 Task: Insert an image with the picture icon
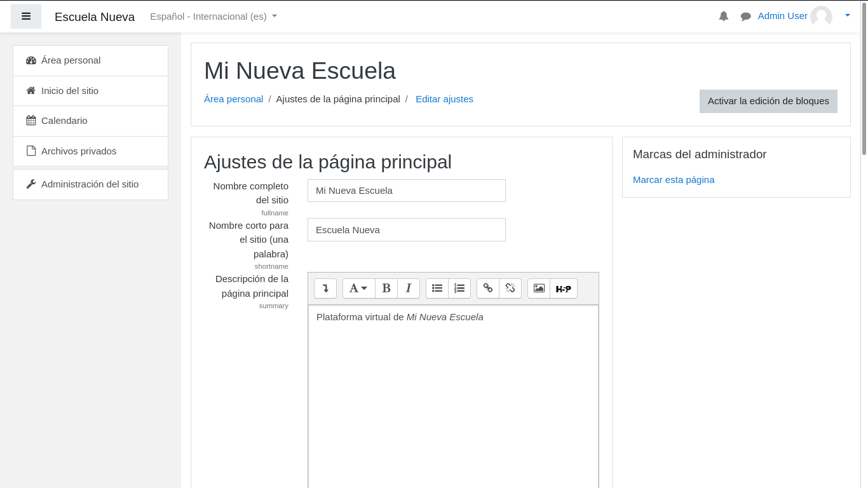(x=539, y=288)
